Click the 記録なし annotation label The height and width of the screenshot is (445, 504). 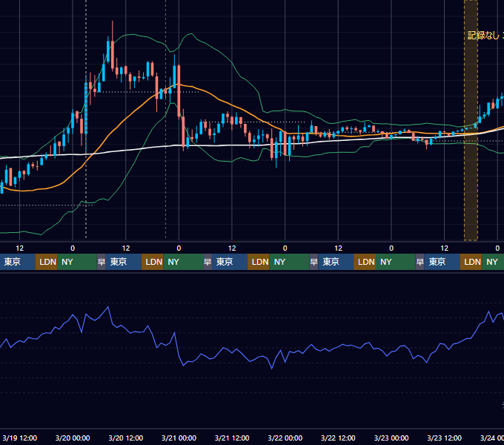[x=485, y=36]
